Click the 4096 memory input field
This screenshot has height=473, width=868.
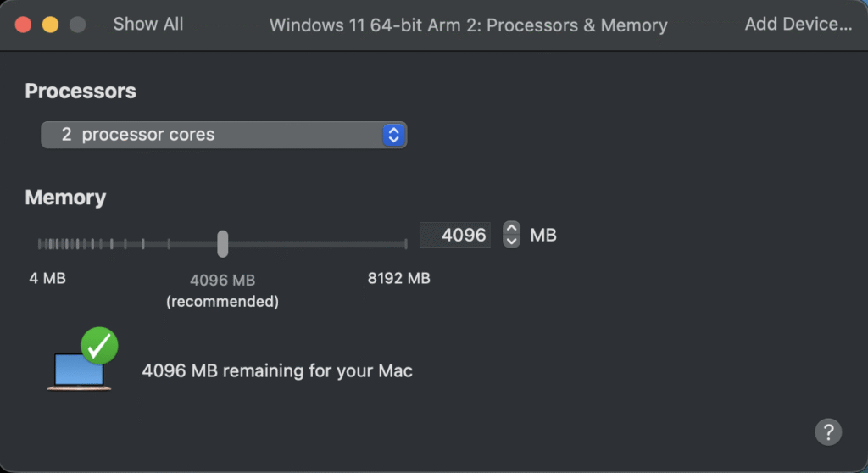point(456,235)
